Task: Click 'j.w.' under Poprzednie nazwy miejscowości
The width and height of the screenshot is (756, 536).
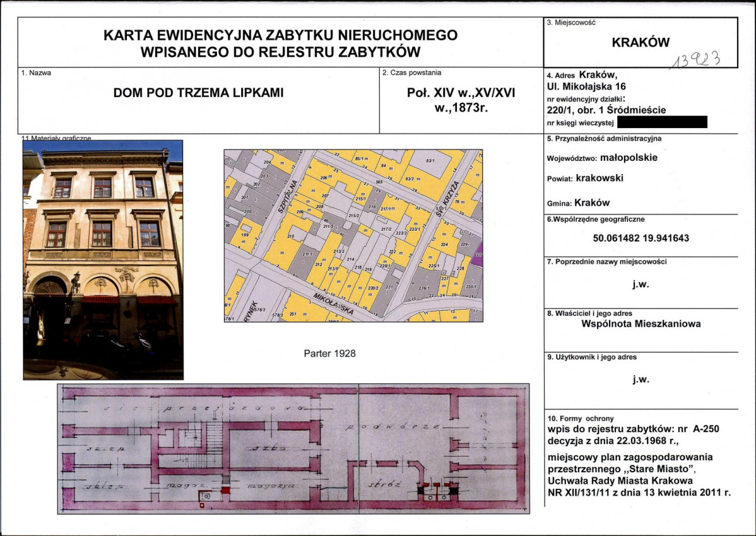Action: click(x=641, y=284)
